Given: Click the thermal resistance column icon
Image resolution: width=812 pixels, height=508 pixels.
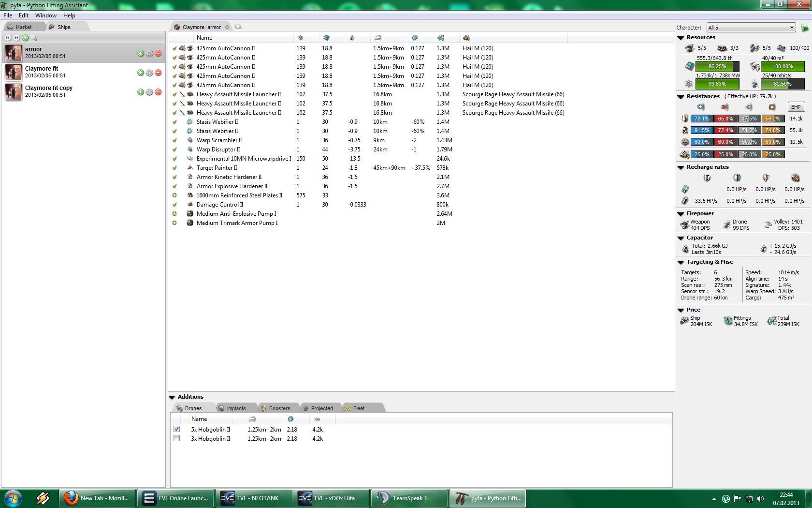Looking at the screenshot, I should tap(725, 107).
